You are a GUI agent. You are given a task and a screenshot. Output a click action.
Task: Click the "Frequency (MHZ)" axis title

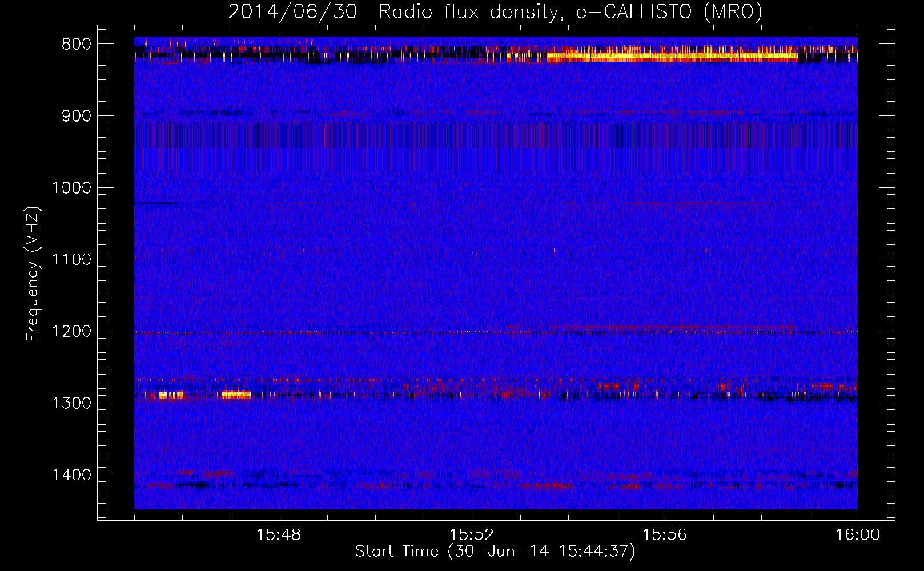33,274
